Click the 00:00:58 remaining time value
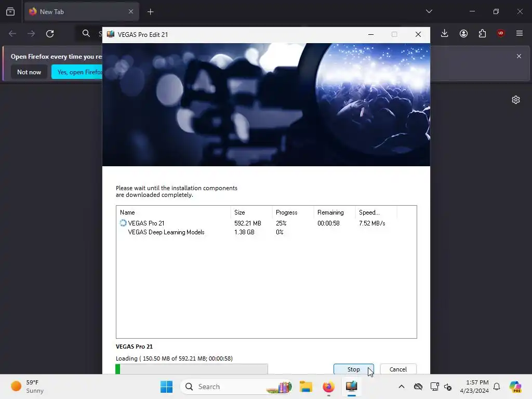 pos(328,223)
